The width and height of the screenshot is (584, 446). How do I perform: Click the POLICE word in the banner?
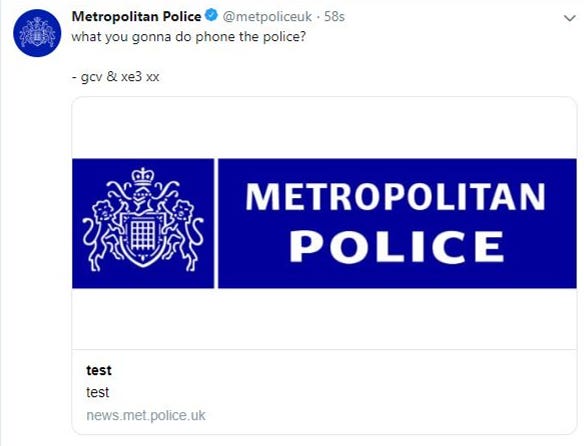397,246
